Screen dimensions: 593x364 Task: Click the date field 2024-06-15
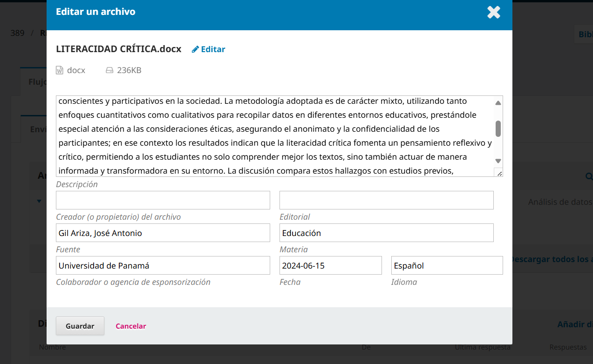[331, 265]
